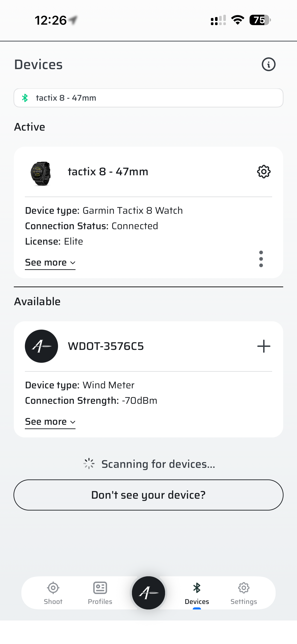Tap the WDOT-3576C5 device logo
The height and width of the screenshot is (644, 297).
tap(41, 346)
